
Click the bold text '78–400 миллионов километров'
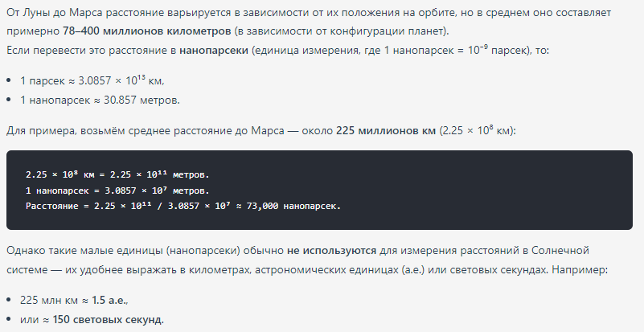click(x=146, y=31)
